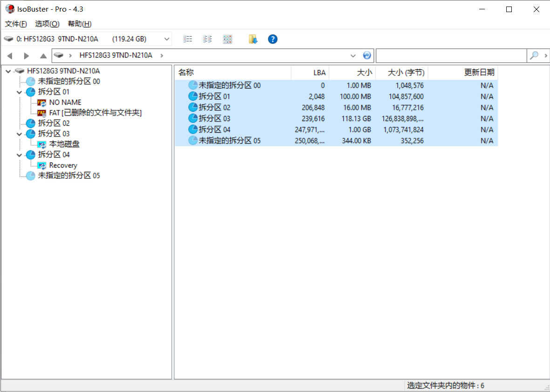Open the address bar history dropdown
The width and height of the screenshot is (550, 392).
click(x=353, y=55)
